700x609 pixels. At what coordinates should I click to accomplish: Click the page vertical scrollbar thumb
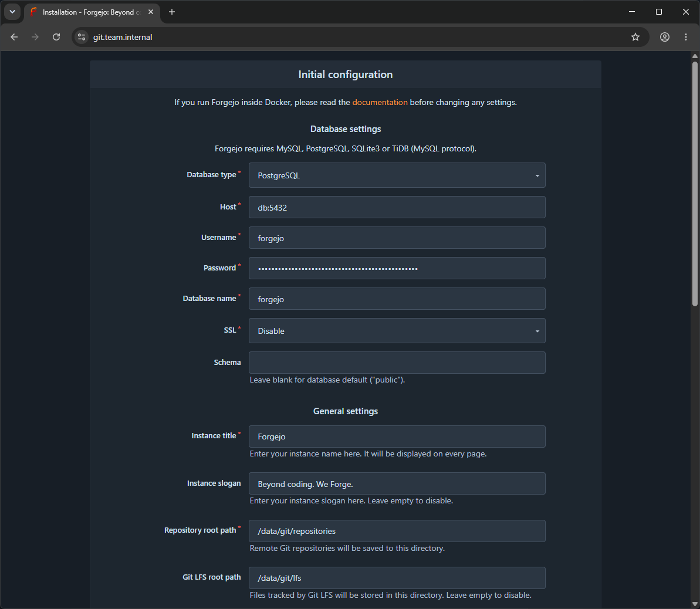(695, 184)
